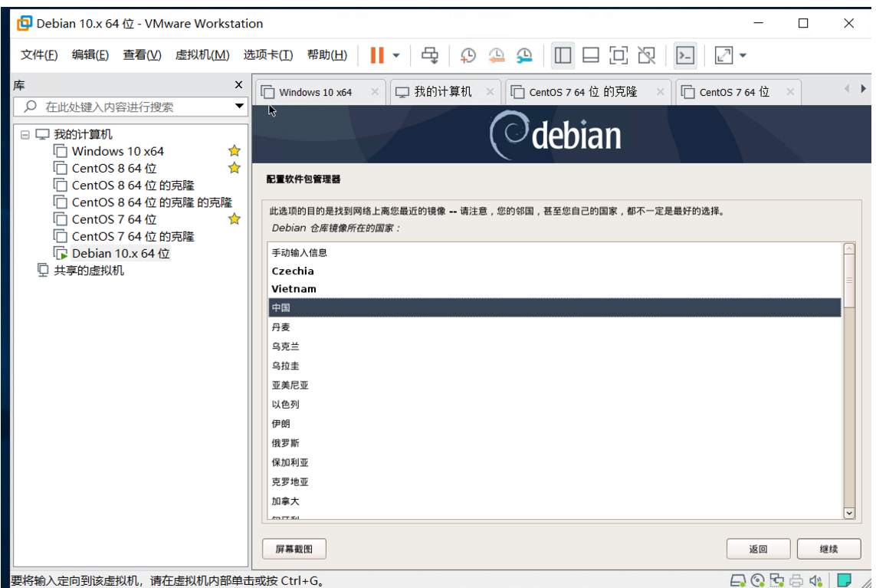Image resolution: width=876 pixels, height=588 pixels.
Task: Take a snapshot of this virtual machine
Action: (468, 55)
